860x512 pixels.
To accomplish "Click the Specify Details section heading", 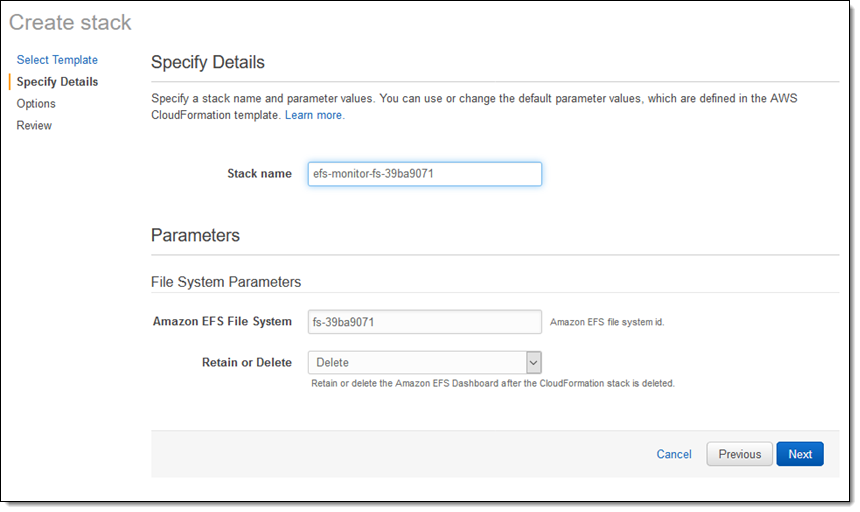I will click(x=207, y=62).
